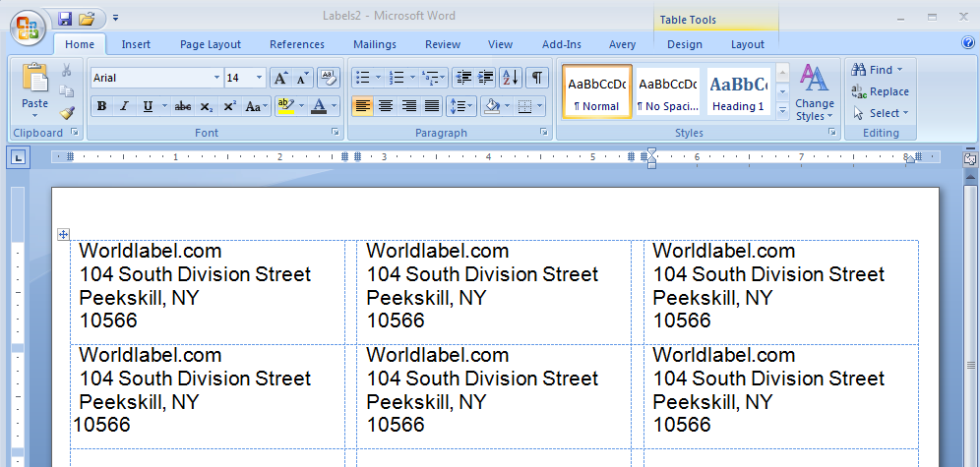Click Shrink Font button
Screen dimensions: 980x467
(302, 78)
